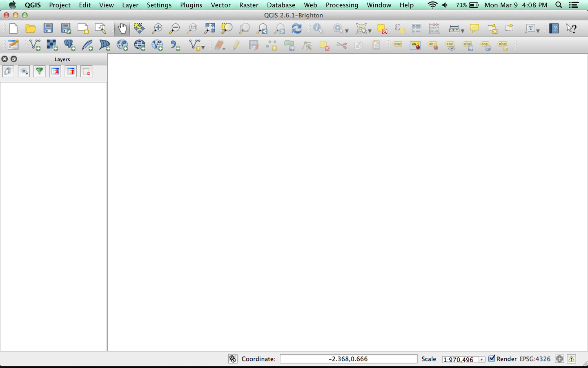Add a delimited text layer
The height and width of the screenshot is (368, 588).
coord(175,45)
